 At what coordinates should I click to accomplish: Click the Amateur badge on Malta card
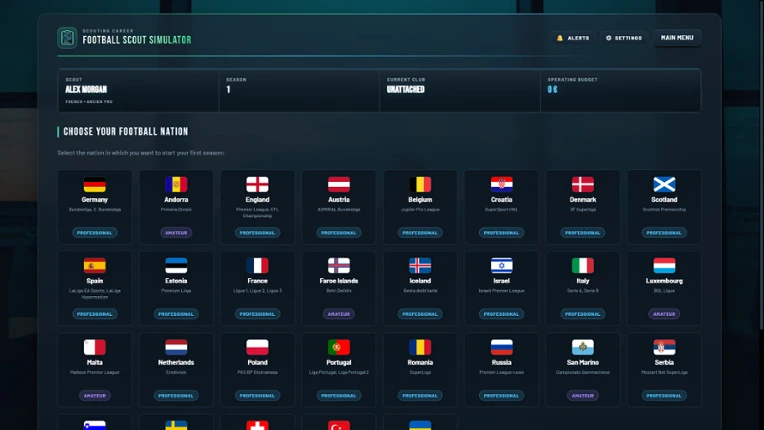point(95,395)
